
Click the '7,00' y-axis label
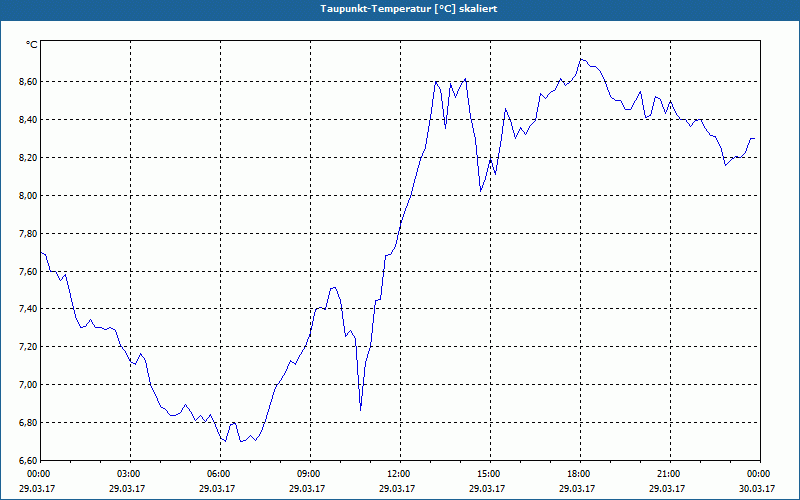pyautogui.click(x=29, y=385)
